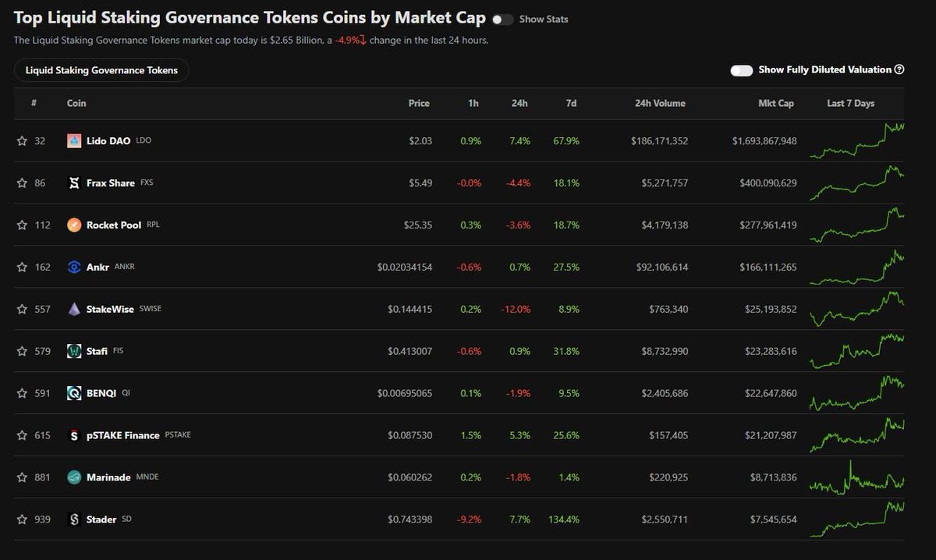This screenshot has width=936, height=560.
Task: Click the Frax Share coin logo
Action: click(74, 183)
